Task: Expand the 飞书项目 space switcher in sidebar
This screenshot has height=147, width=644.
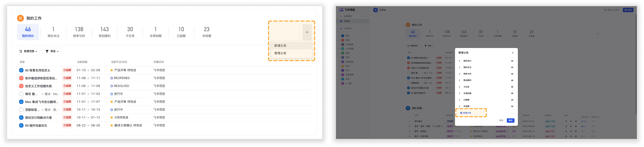Action: [x=366, y=29]
